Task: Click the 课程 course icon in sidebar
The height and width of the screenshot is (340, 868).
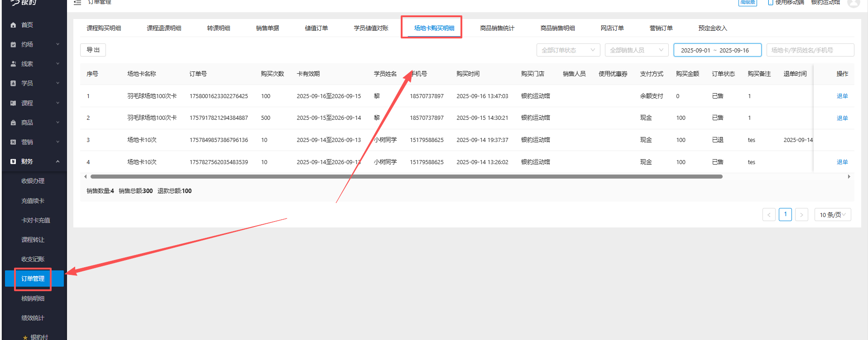Action: click(13, 103)
